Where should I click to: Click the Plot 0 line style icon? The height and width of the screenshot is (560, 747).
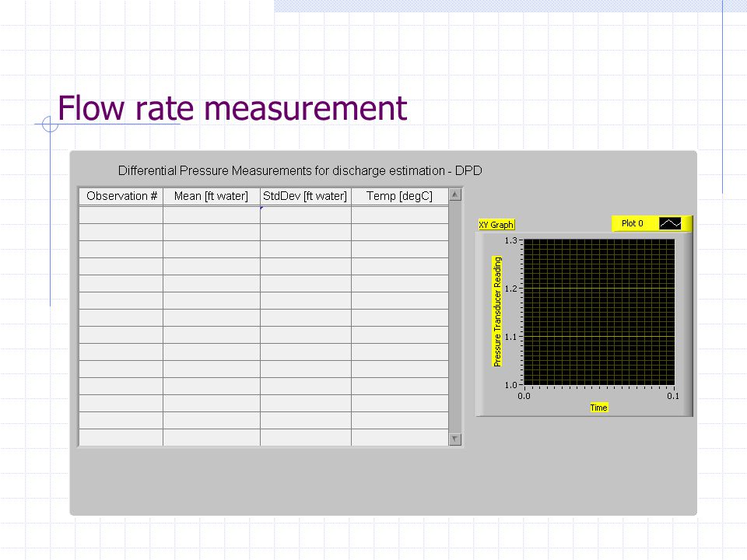click(670, 223)
